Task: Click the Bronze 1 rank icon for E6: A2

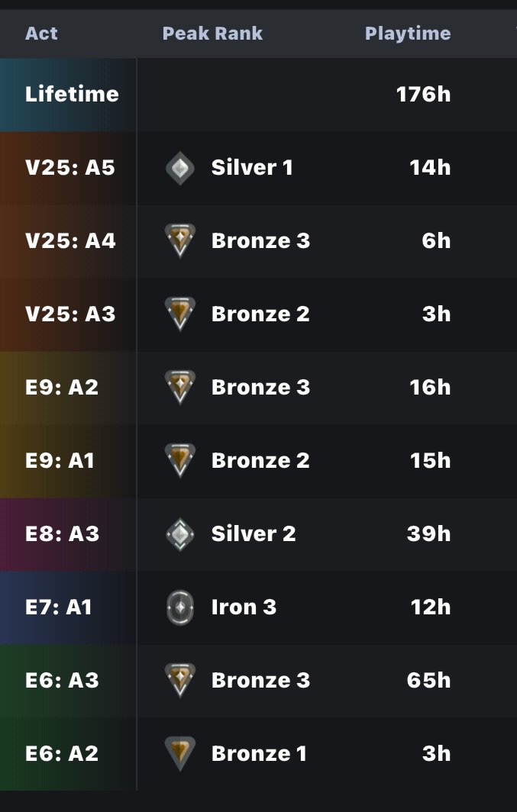Action: [x=179, y=753]
